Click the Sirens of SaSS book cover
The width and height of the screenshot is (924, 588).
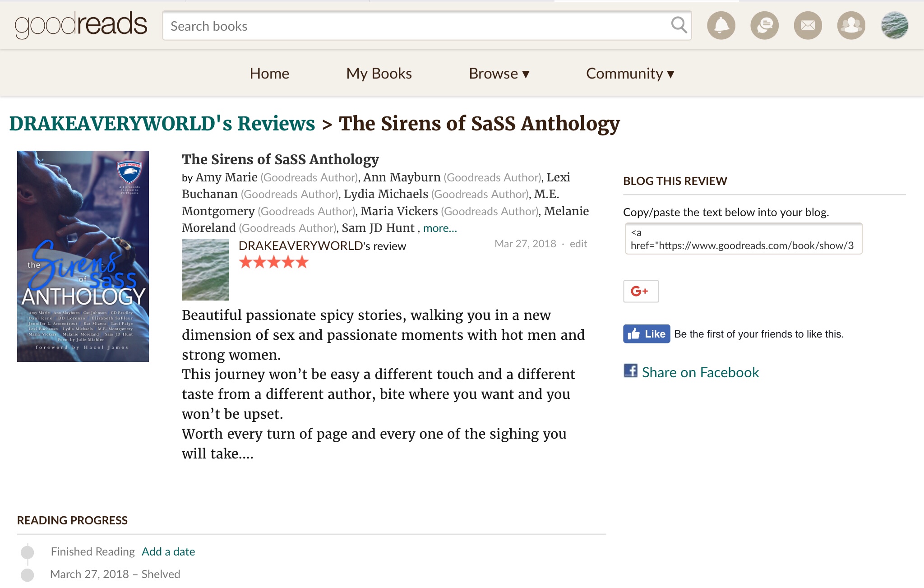click(83, 256)
